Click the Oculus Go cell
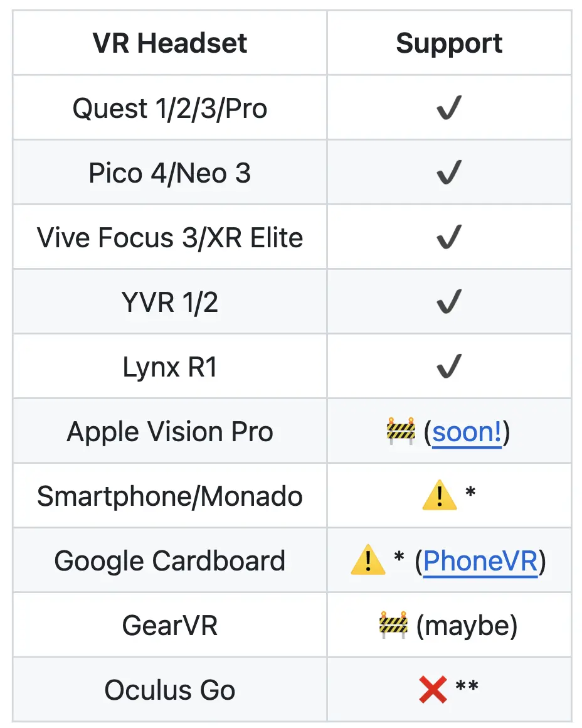582x728 pixels. click(170, 690)
